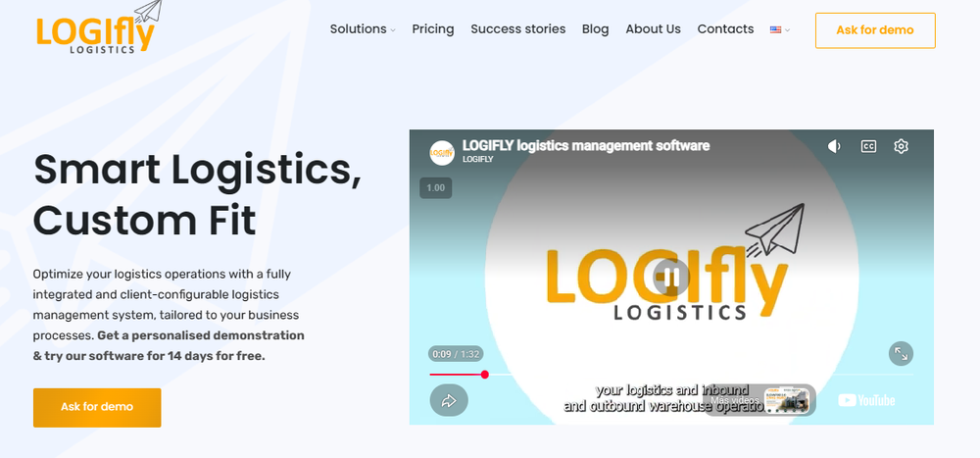
Task: Click the 0:09 / 1:32 time display
Action: [x=456, y=354]
